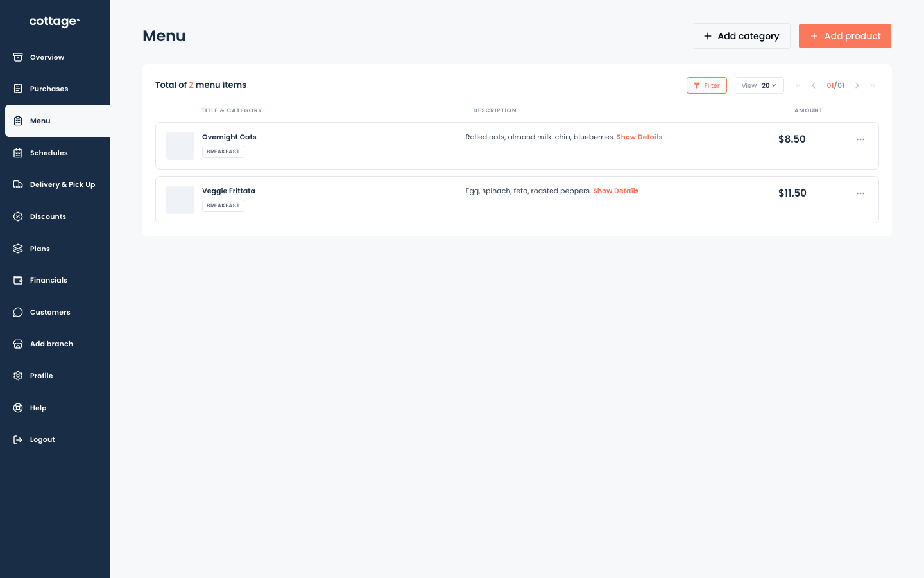Show Details for Veggie Frittata
The width and height of the screenshot is (924, 578).
(615, 191)
